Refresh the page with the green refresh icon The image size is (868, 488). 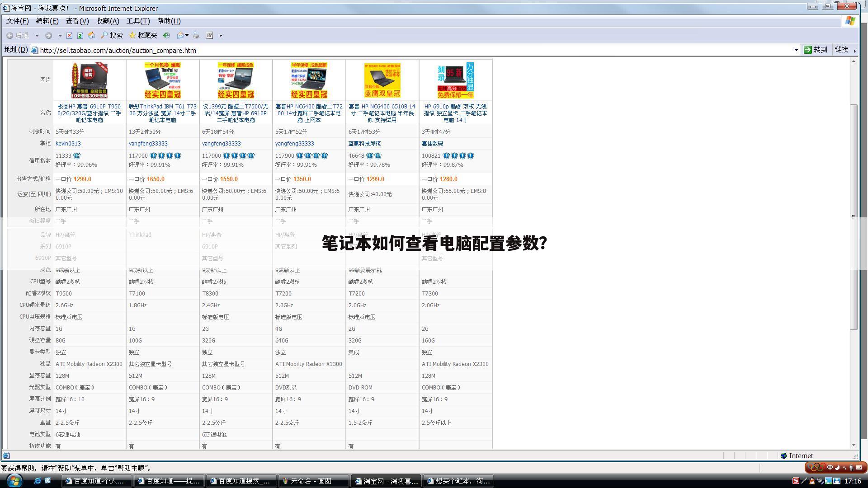(80, 35)
